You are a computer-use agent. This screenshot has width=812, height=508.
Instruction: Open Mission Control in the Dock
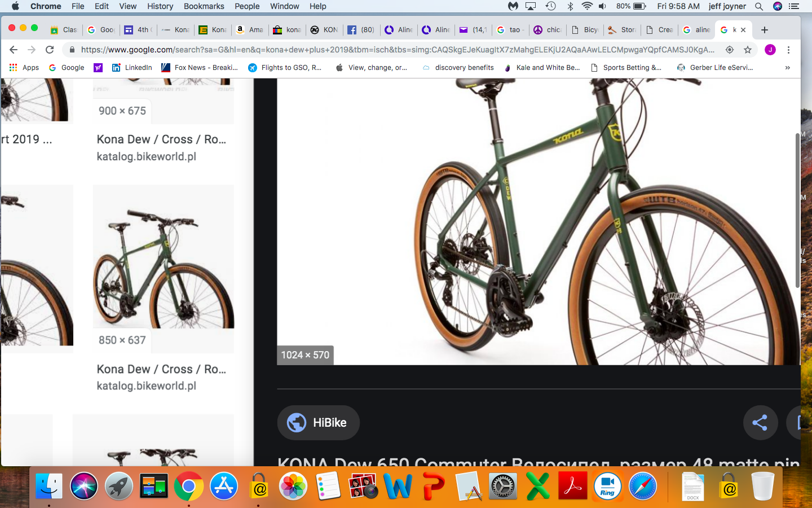[x=154, y=486]
